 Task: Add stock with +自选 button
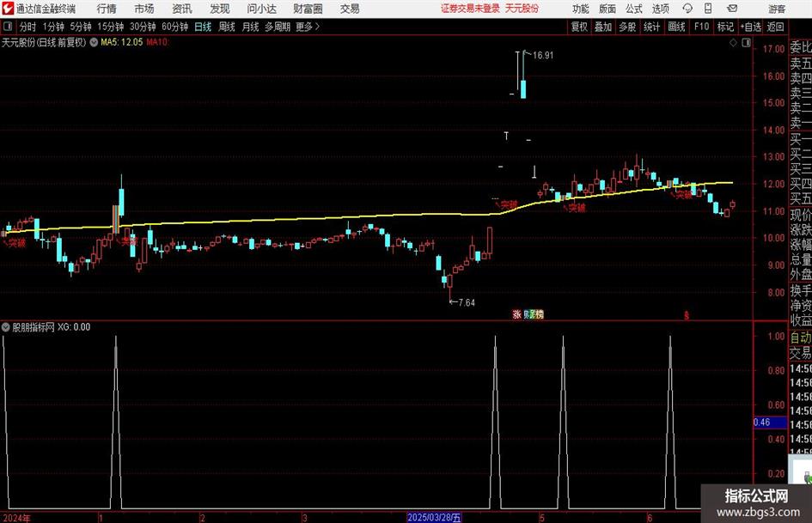pyautogui.click(x=751, y=27)
